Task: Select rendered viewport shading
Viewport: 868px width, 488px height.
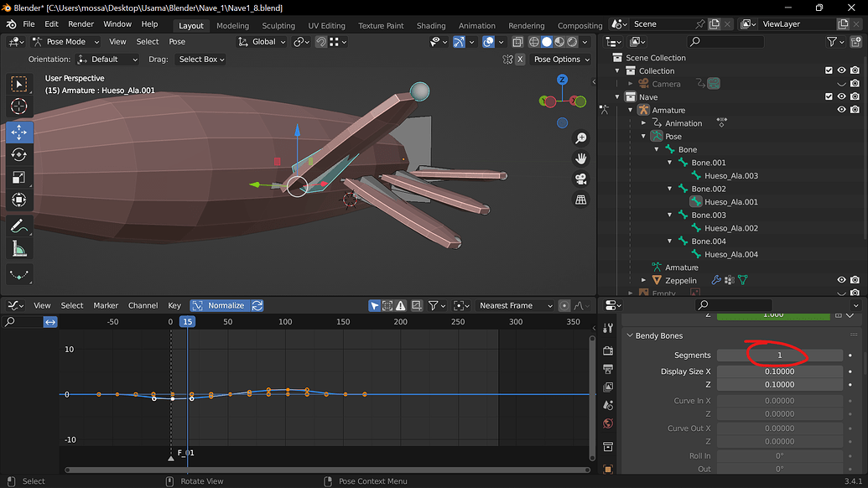Action: [x=572, y=41]
